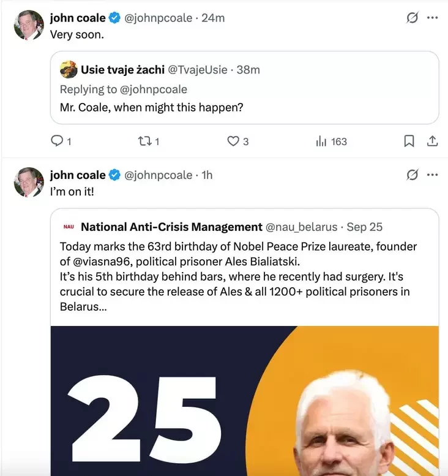Open john coale avatar on second post
Viewport: 448px width, 476px height.
tap(29, 182)
